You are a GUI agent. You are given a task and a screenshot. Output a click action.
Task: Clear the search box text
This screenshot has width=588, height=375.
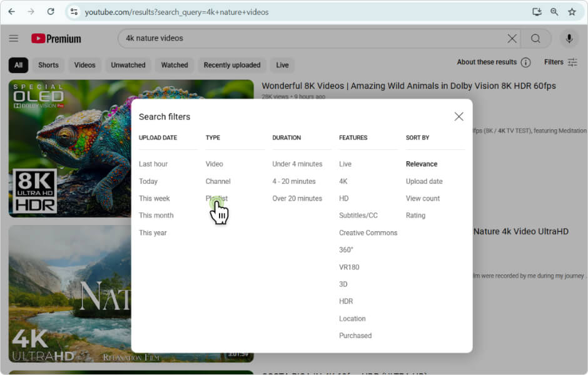[x=512, y=39]
